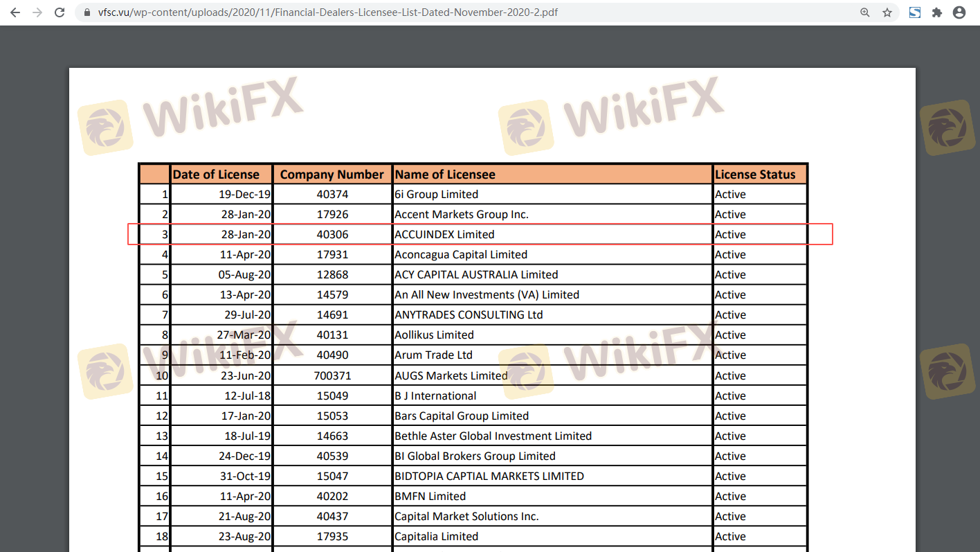Image resolution: width=980 pixels, height=552 pixels.
Task: Click 'BIDTOPIA CAPTIAL MARKETS LIMITED' row name
Action: click(x=489, y=477)
